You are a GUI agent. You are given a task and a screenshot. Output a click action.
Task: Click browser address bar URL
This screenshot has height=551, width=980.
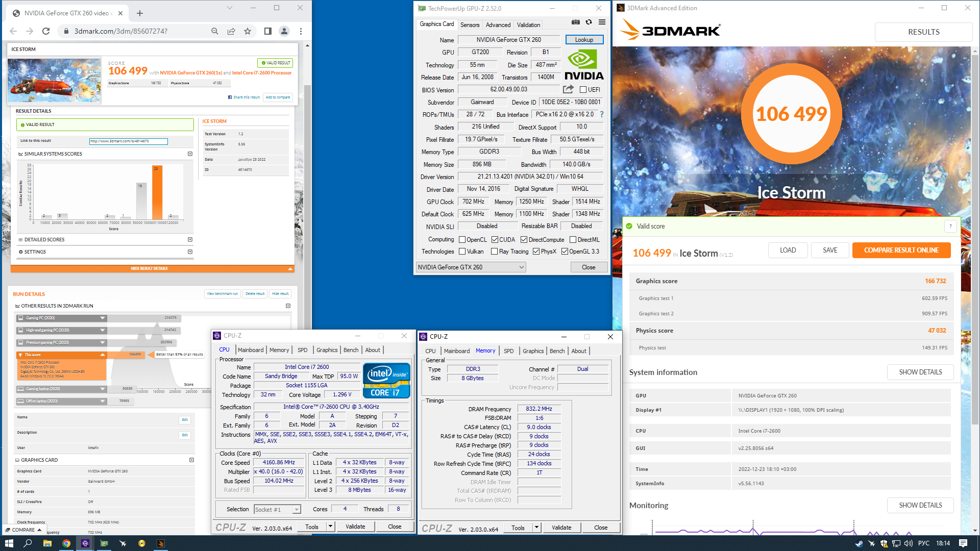[x=121, y=31]
